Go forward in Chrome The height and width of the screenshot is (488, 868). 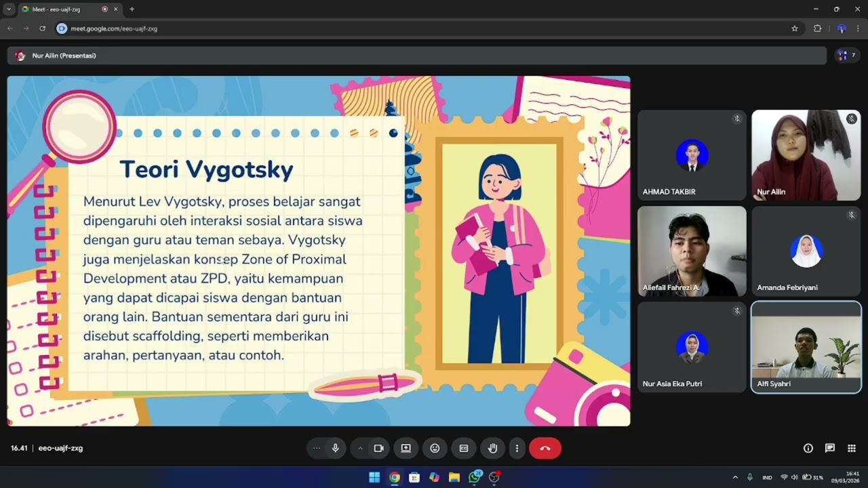tap(26, 28)
